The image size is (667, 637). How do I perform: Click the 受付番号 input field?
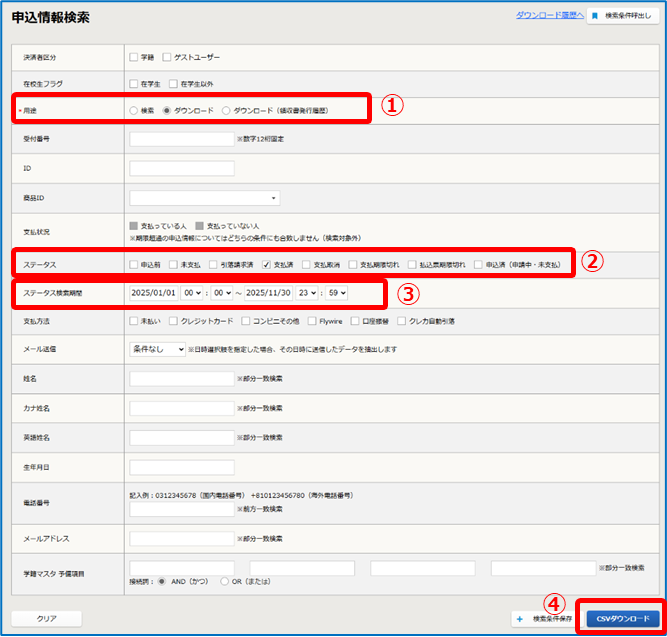[x=182, y=138]
